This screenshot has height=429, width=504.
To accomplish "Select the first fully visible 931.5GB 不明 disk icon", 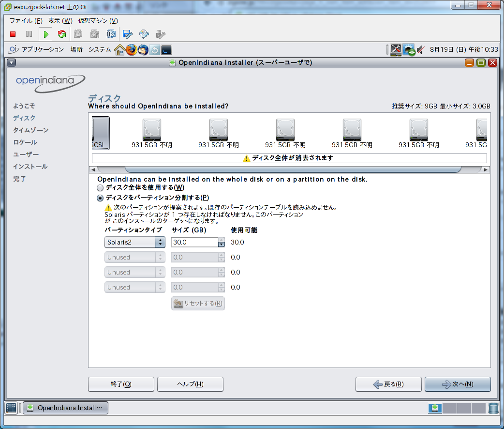I will tap(152, 130).
